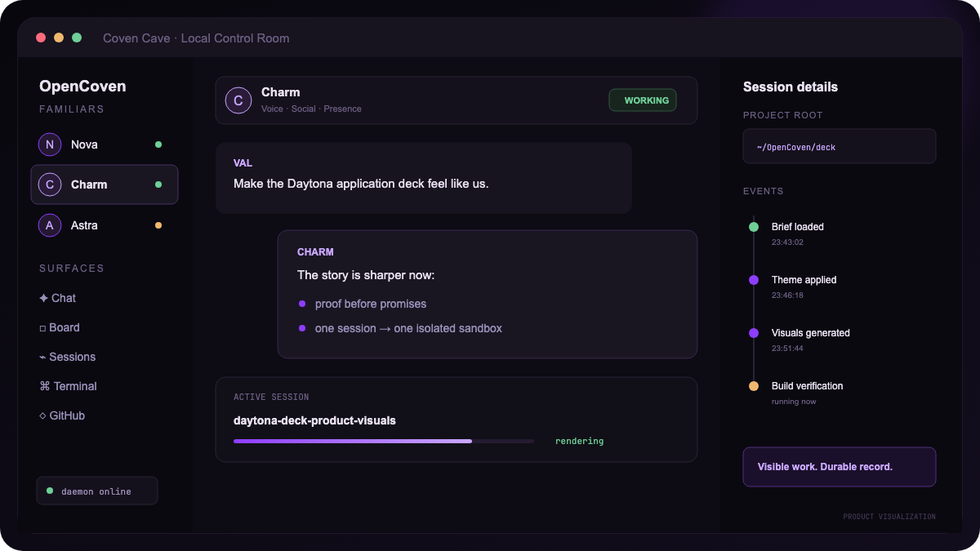This screenshot has width=980, height=551.
Task: Click the WORKING status badge
Action: (643, 100)
